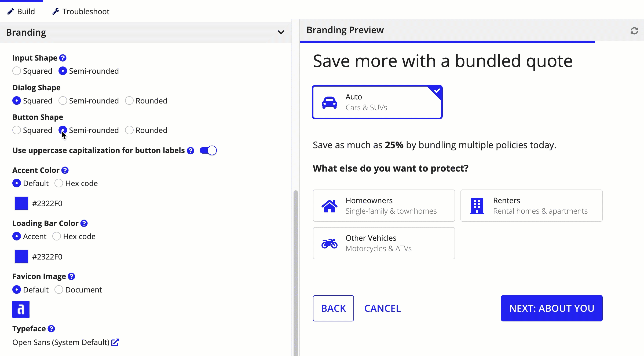Click the Accent Color help icon
This screenshot has width=644, height=356.
pyautogui.click(x=65, y=170)
